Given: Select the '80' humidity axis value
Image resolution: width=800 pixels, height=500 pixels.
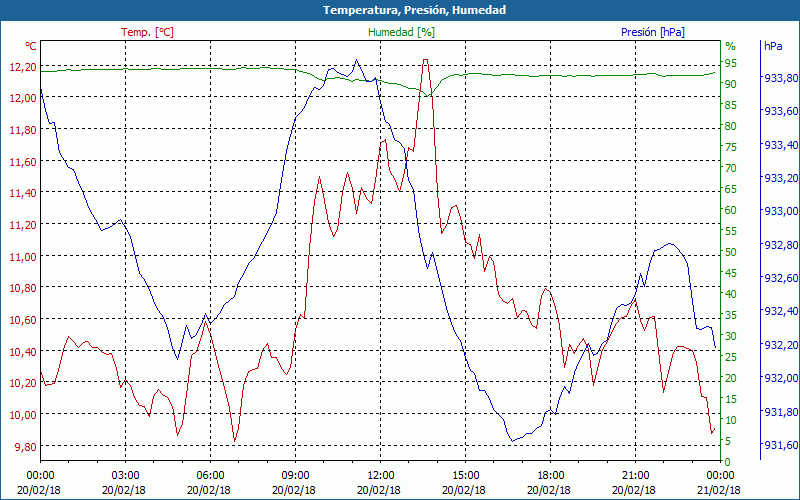Looking at the screenshot, I should (x=731, y=126).
